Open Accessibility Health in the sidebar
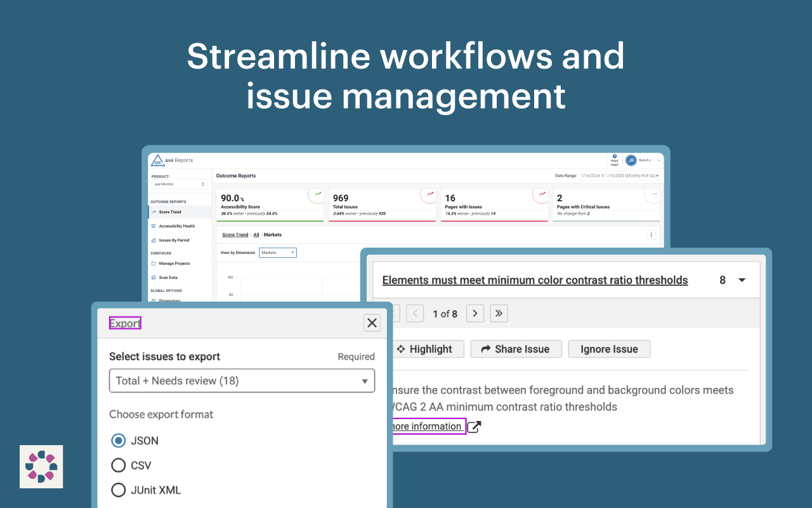Image resolution: width=812 pixels, height=508 pixels. [x=176, y=226]
